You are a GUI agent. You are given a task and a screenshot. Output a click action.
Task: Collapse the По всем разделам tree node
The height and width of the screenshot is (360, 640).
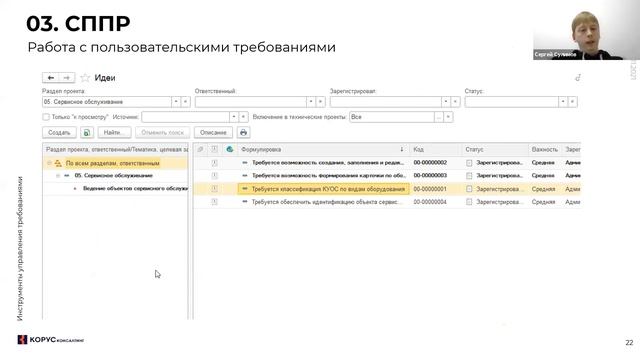pos(49,163)
